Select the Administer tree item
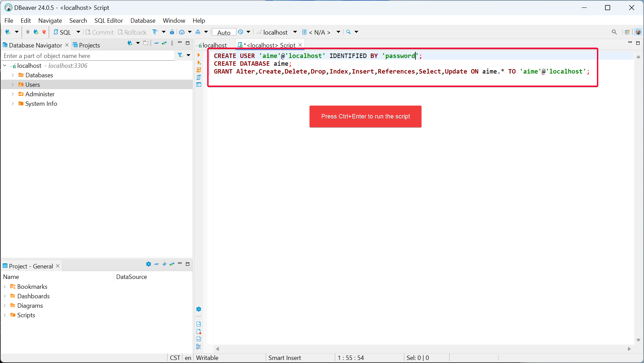This screenshot has width=644, height=363. pyautogui.click(x=40, y=94)
